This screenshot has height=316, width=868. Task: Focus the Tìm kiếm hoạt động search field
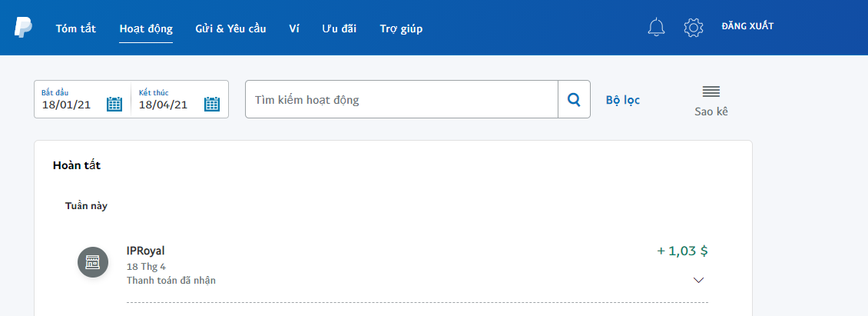coord(401,100)
